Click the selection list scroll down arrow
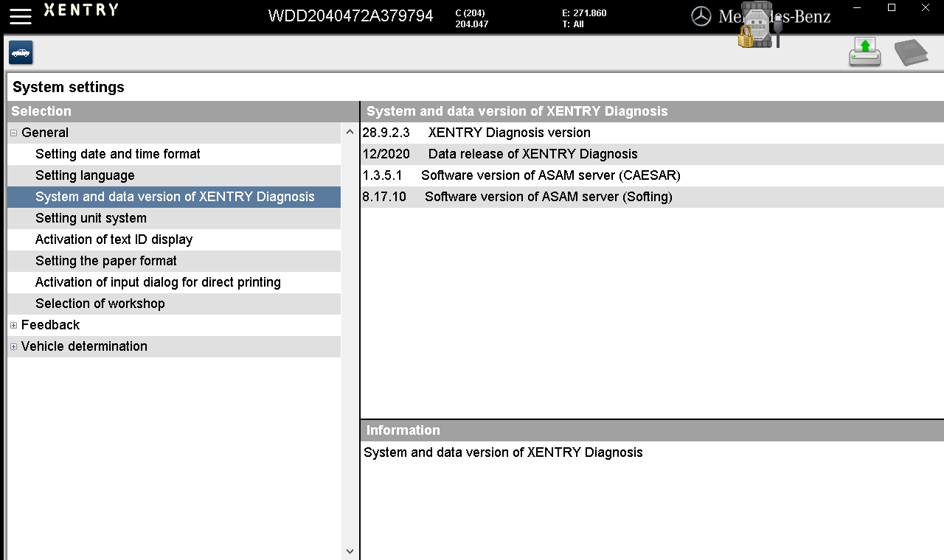Screen dimensions: 944x560 pyautogui.click(x=350, y=550)
